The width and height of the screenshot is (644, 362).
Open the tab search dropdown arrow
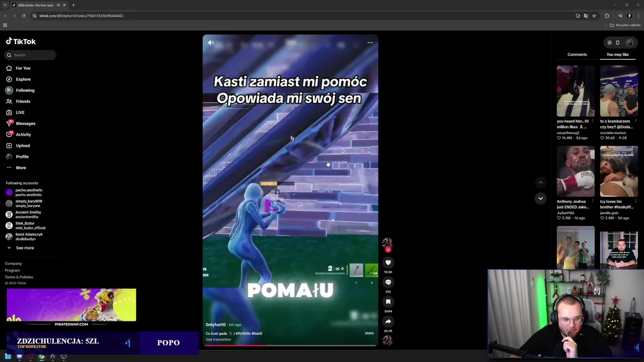tap(6, 5)
